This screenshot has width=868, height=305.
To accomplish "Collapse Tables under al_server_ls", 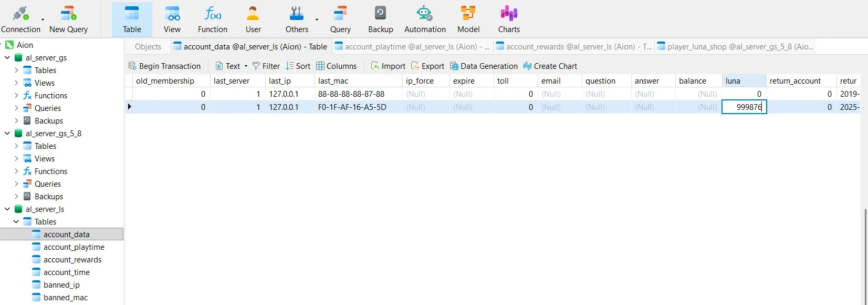I will [16, 221].
